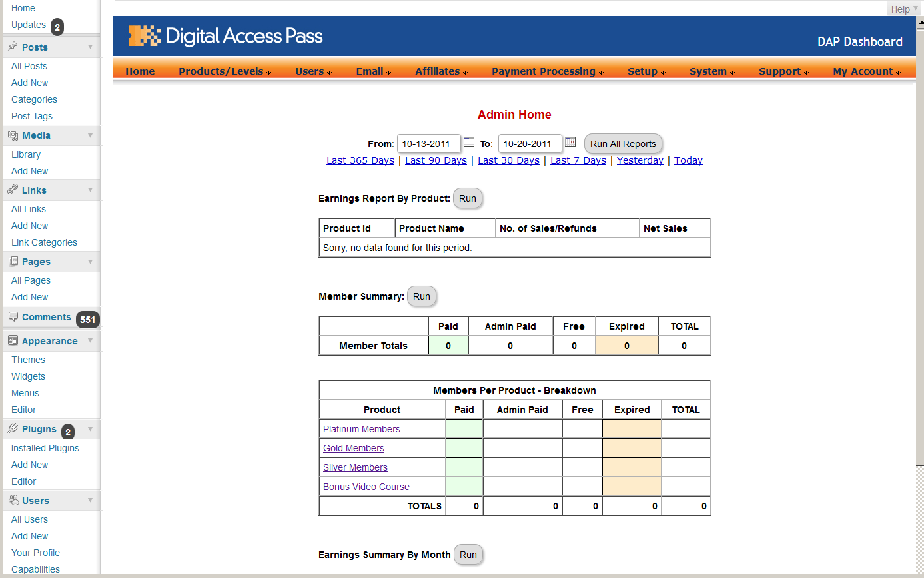The image size is (924, 578).
Task: Click the Run All Reports button
Action: [623, 144]
